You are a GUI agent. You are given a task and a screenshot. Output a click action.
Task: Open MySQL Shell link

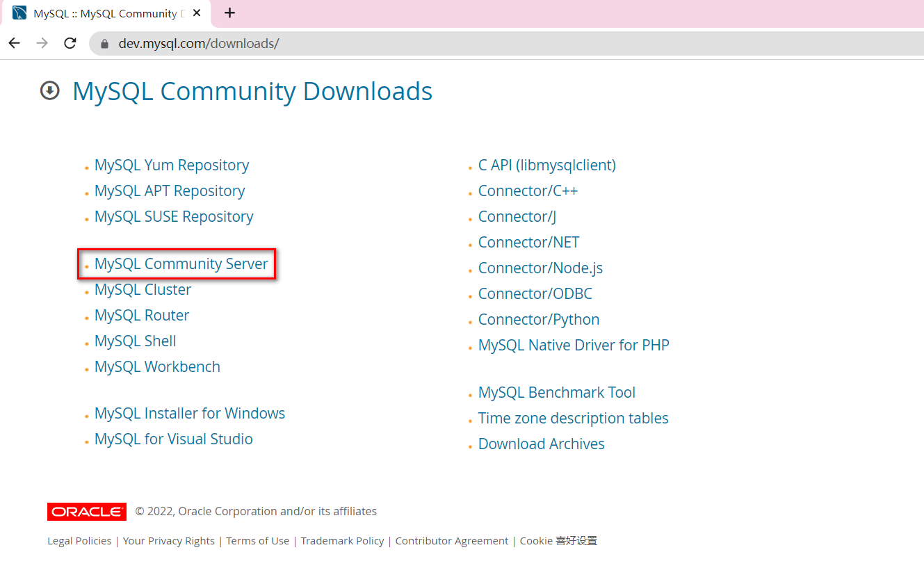pyautogui.click(x=136, y=341)
